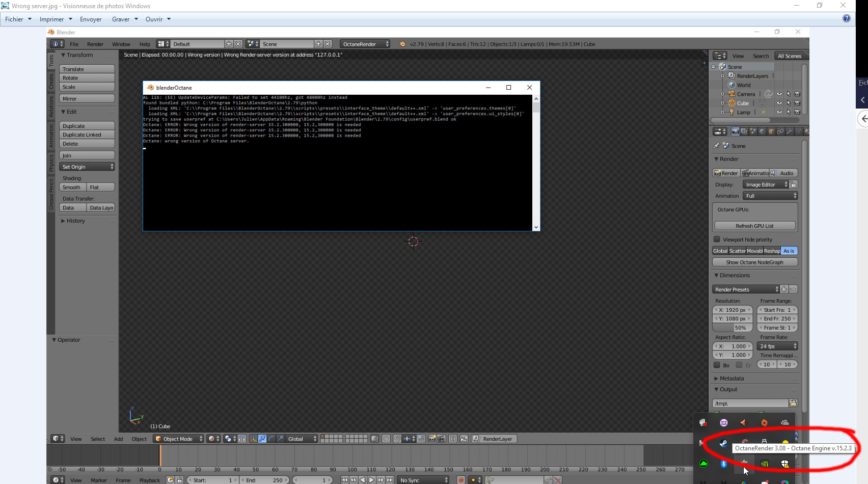Toggle visibility eye for Cube

(779, 103)
